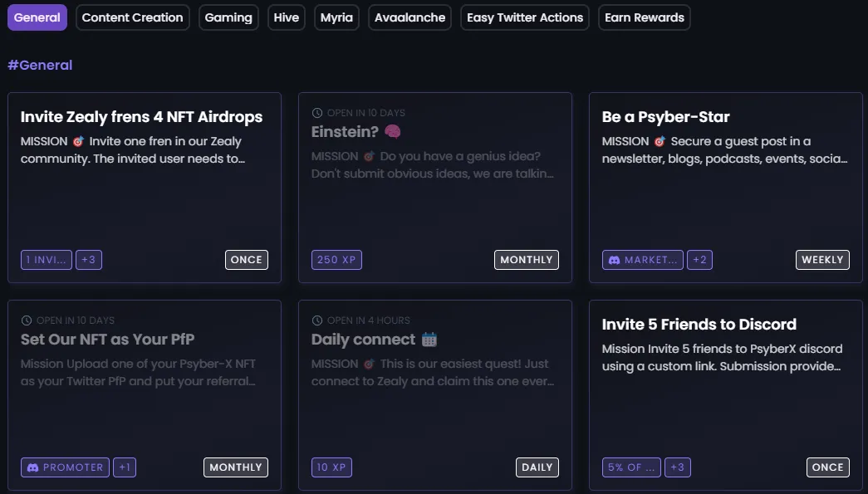Image resolution: width=868 pixels, height=494 pixels.
Task: Click target emoji in Psyber-Star description
Action: pyautogui.click(x=660, y=142)
